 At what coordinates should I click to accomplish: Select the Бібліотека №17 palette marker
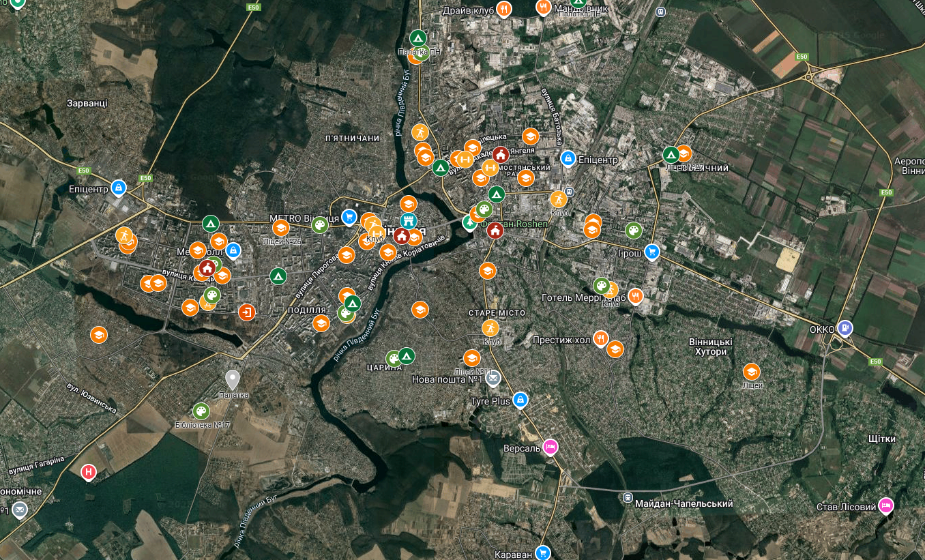coord(201,411)
